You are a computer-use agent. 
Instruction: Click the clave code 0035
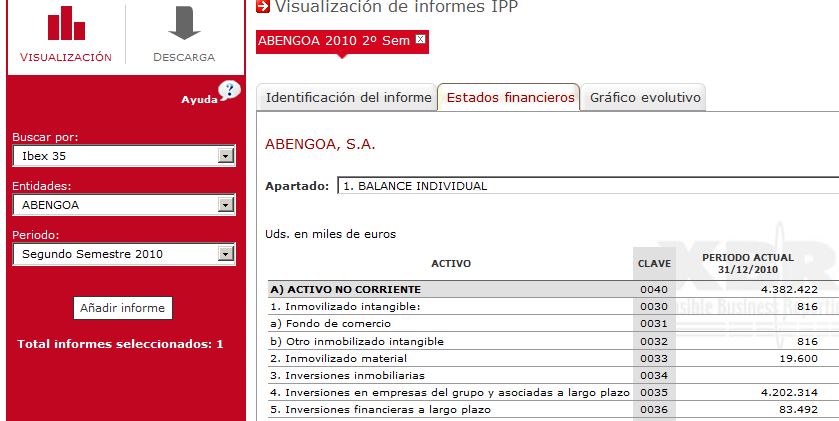(x=654, y=393)
